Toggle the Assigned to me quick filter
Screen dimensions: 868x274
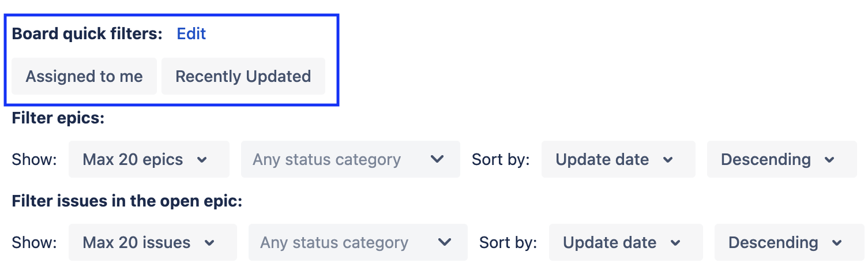tap(84, 76)
